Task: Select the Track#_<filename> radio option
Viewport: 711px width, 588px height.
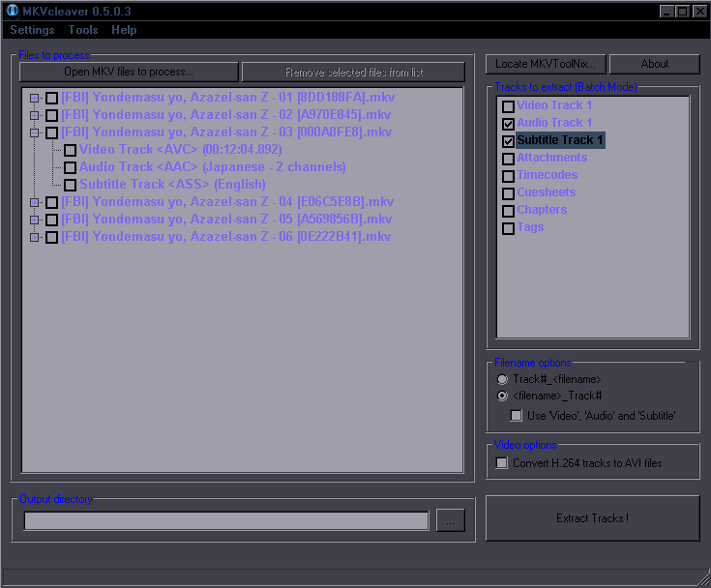Action: pos(502,379)
